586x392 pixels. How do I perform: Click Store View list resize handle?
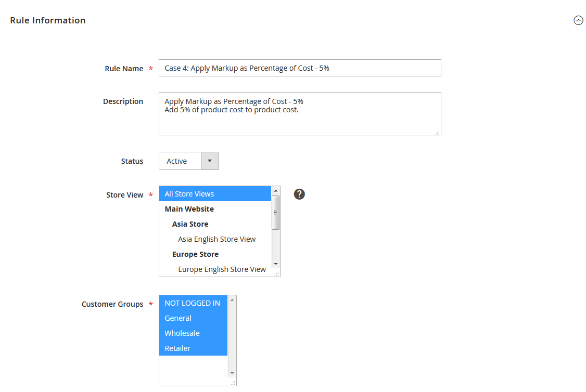(277, 273)
